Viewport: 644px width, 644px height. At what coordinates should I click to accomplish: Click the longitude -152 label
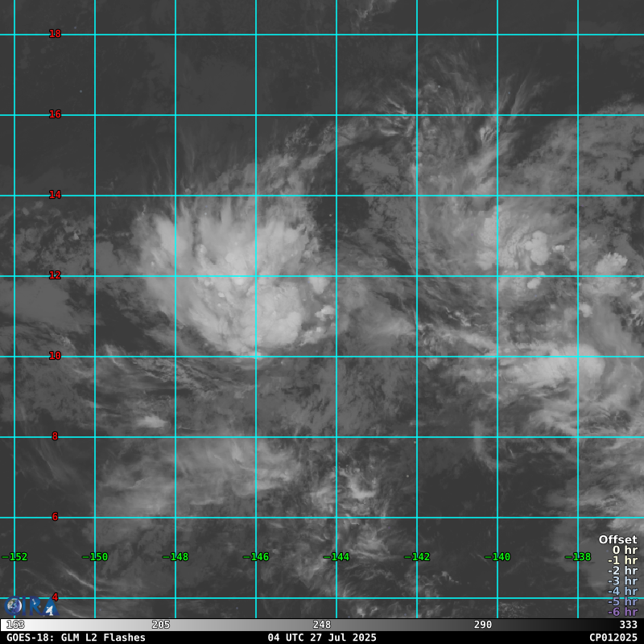tap(14, 557)
